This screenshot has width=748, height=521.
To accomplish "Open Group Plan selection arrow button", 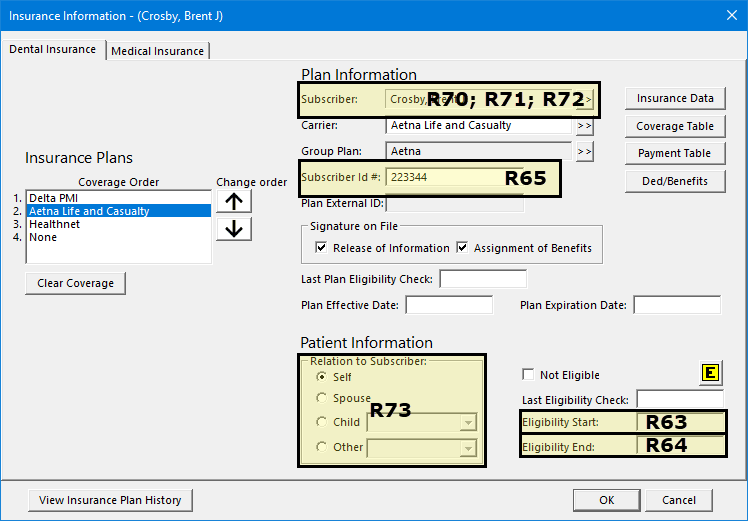I will coord(584,152).
